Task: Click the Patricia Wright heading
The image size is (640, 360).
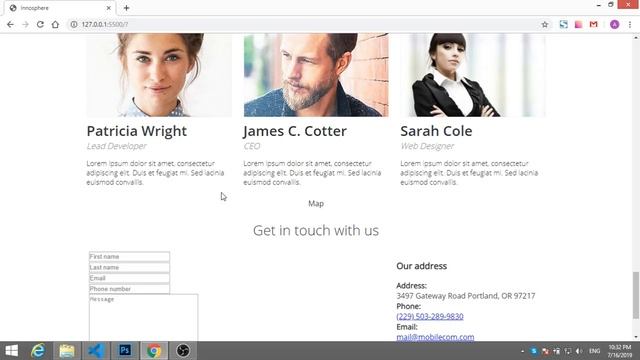Action: coord(137,131)
